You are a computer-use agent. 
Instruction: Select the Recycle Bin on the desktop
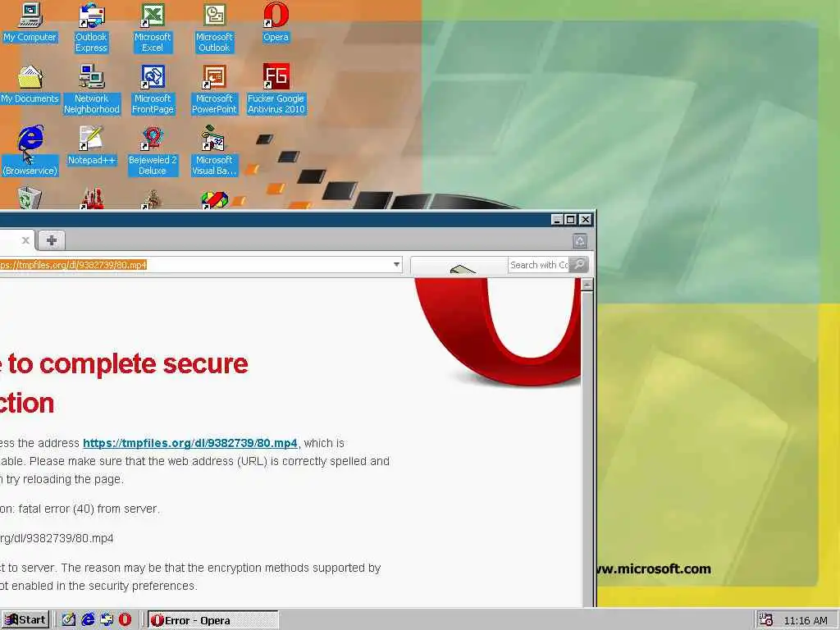[x=30, y=199]
